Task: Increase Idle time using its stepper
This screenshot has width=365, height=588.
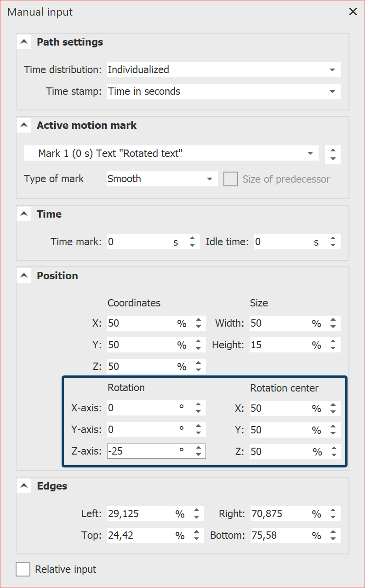Action: coord(333,239)
